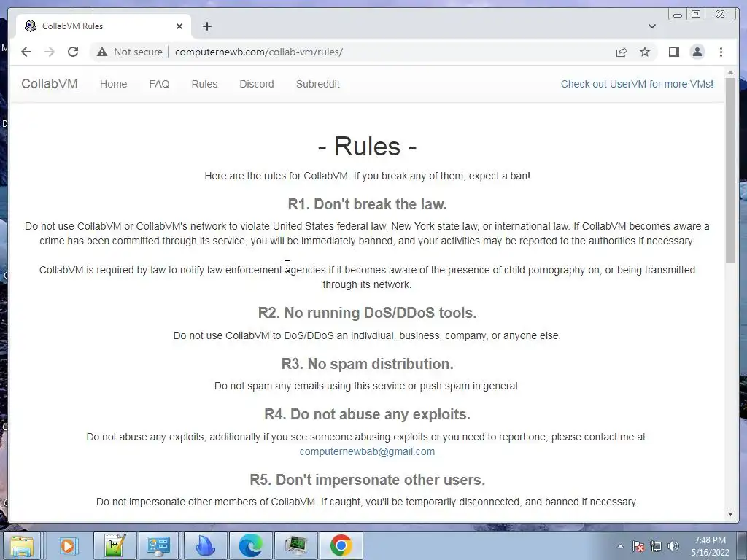Click heading 'R3. No spam distribution.'
The height and width of the screenshot is (560, 747).
368,364
